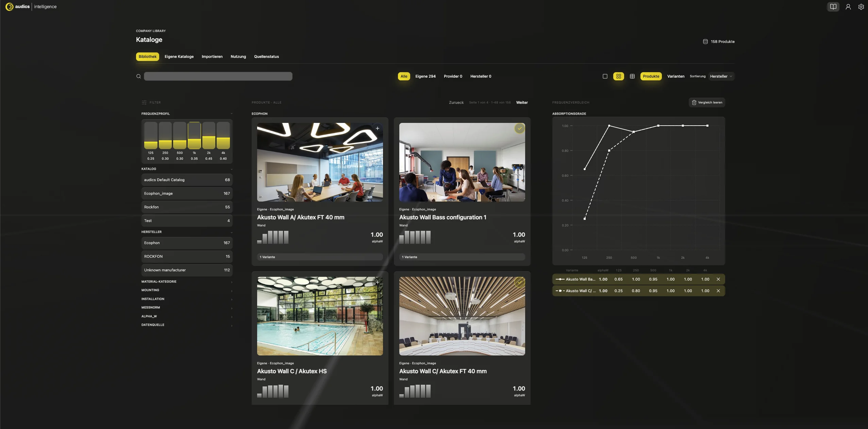Viewport: 868px width, 429px height.
Task: Click Vergleich leeren button
Action: [707, 102]
